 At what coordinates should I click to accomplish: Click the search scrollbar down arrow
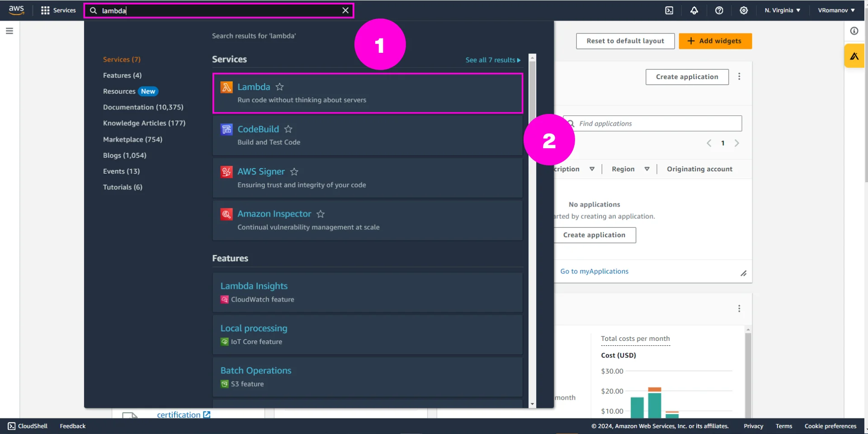point(532,404)
